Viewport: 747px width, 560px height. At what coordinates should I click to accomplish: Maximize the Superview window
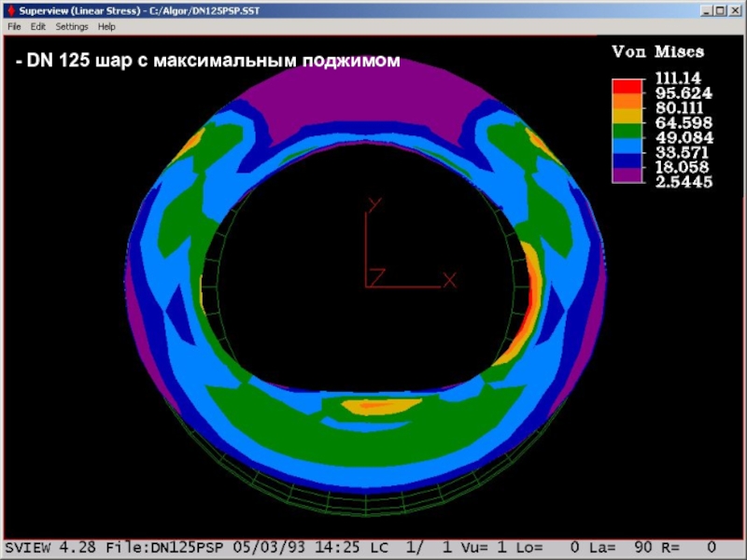[x=721, y=10]
